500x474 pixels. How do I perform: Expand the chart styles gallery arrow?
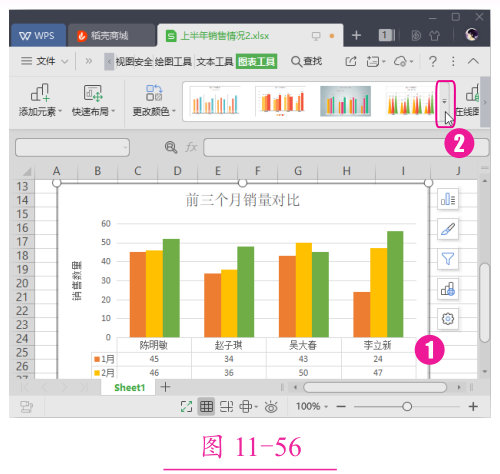coord(445,101)
